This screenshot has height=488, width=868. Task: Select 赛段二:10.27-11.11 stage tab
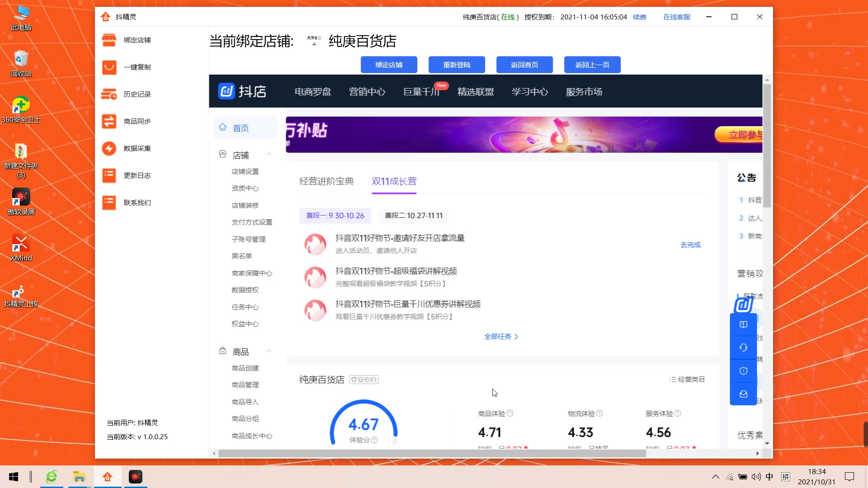[414, 216]
